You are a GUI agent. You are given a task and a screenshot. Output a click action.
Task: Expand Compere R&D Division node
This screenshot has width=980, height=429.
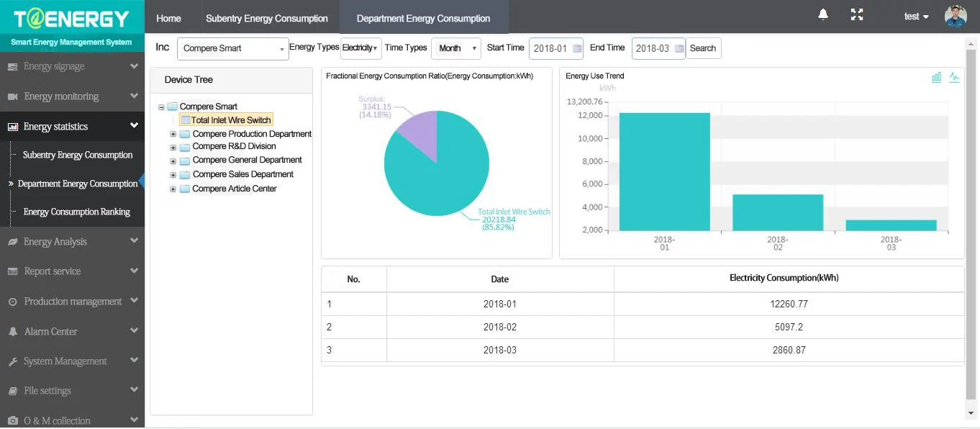point(173,147)
